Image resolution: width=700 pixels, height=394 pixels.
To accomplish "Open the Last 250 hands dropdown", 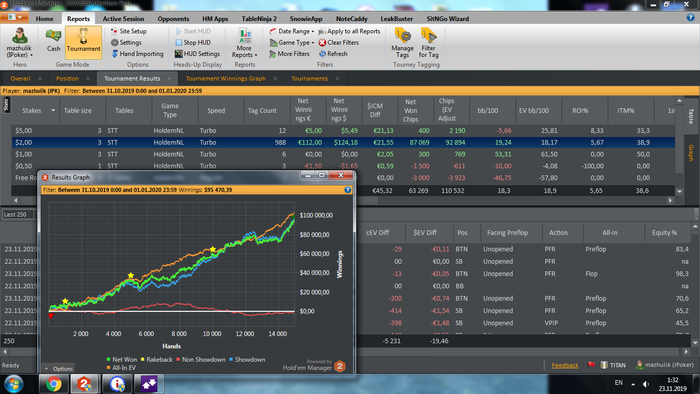I will coord(19,215).
